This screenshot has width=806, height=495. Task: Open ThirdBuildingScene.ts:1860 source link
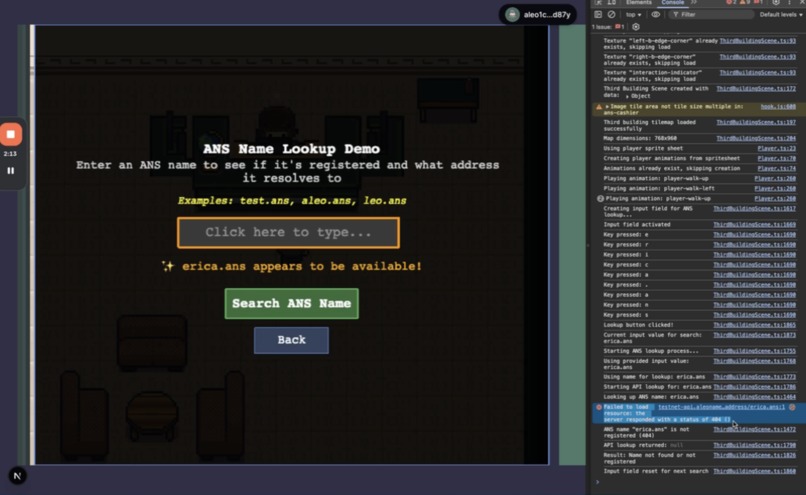(755, 471)
